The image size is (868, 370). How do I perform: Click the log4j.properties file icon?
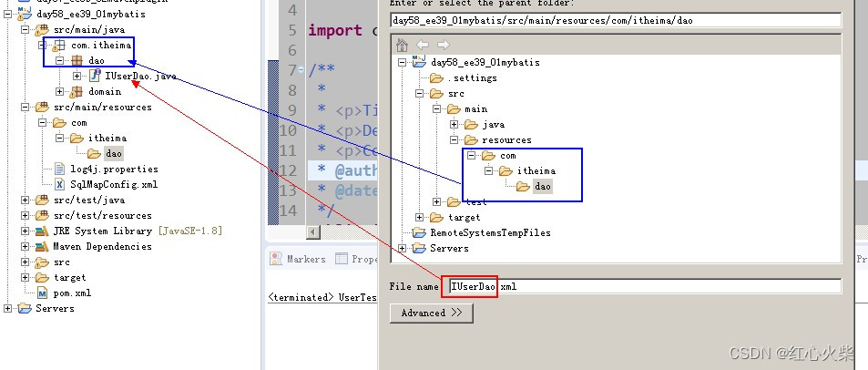[60, 169]
